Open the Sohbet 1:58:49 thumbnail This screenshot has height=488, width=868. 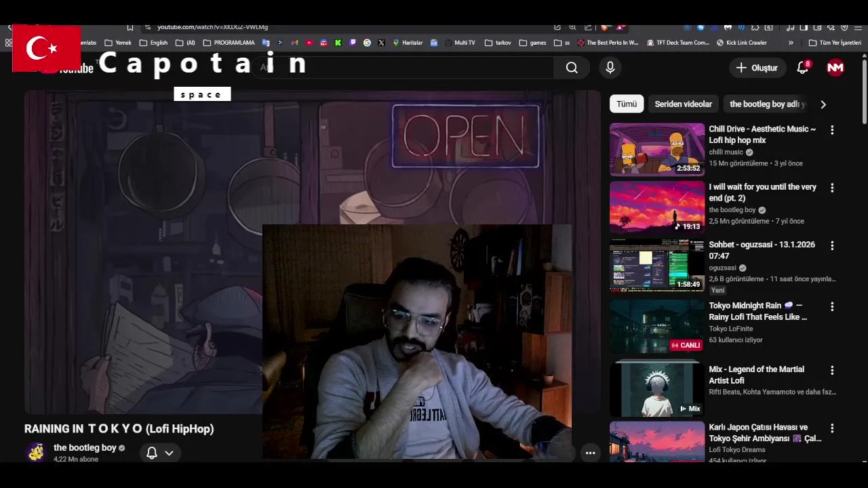[657, 265]
